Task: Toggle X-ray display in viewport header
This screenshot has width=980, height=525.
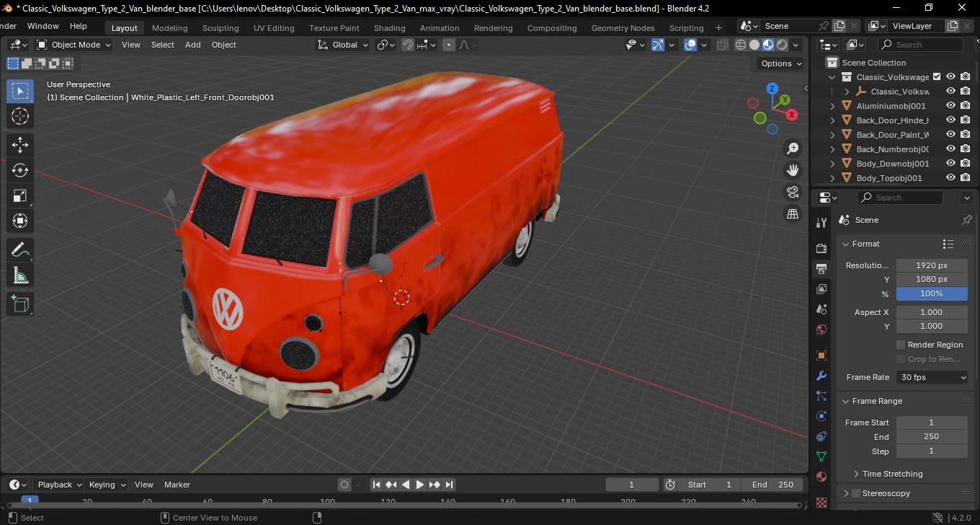Action: [722, 45]
